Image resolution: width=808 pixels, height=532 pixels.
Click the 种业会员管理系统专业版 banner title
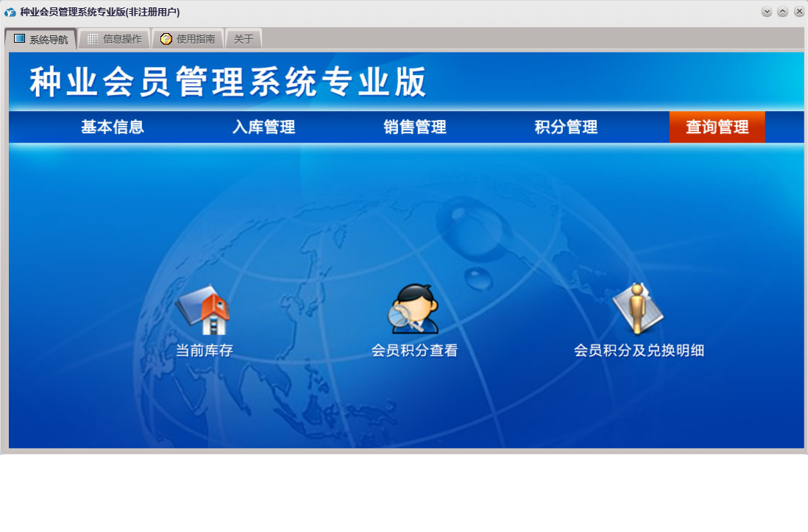click(228, 82)
